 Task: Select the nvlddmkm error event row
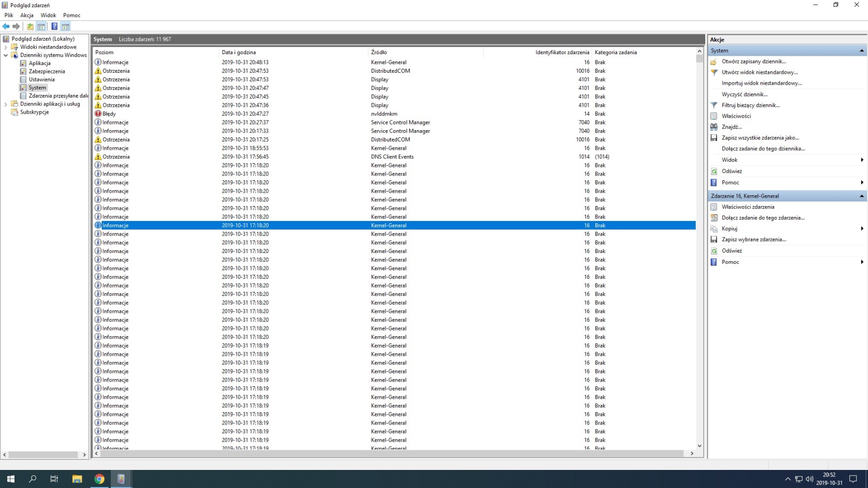pyautogui.click(x=394, y=114)
